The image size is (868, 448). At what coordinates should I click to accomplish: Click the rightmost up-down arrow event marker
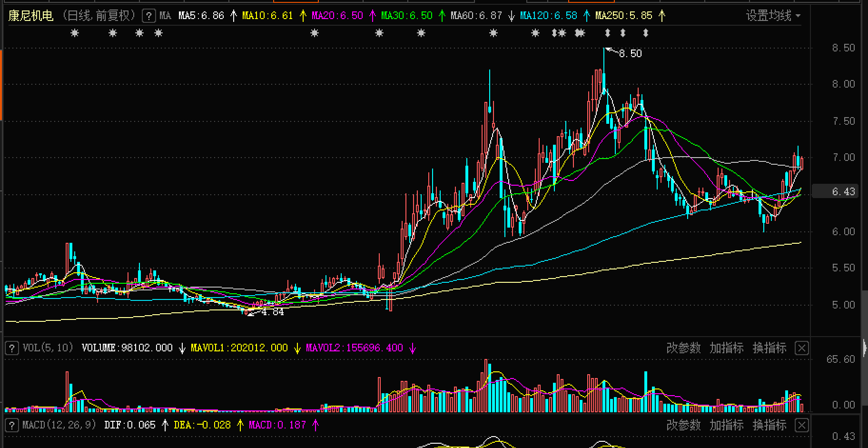point(646,33)
